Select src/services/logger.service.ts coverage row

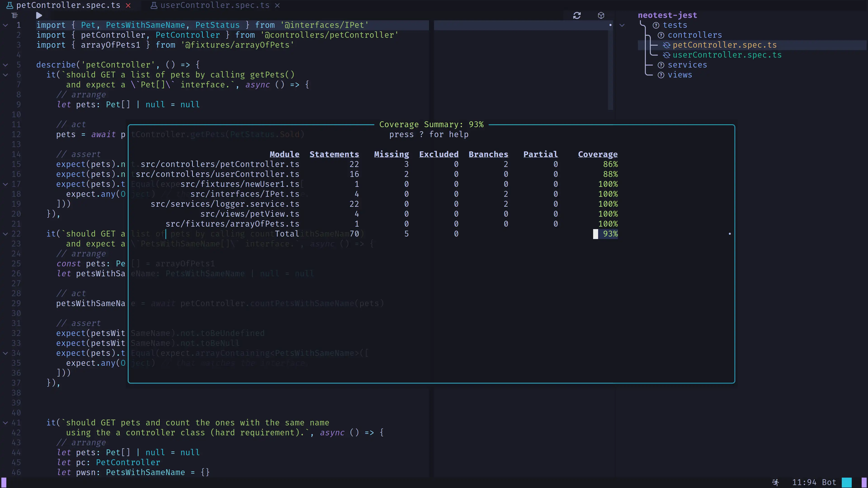[x=384, y=204]
